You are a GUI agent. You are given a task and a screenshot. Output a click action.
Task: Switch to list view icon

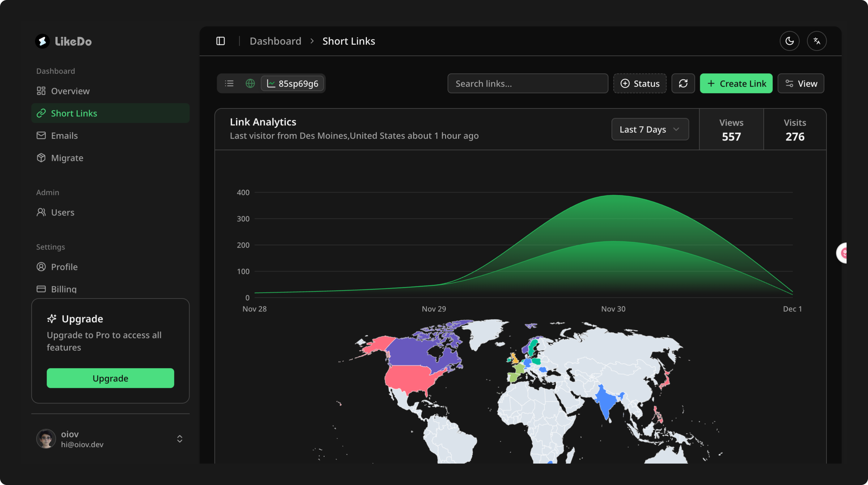pos(229,83)
